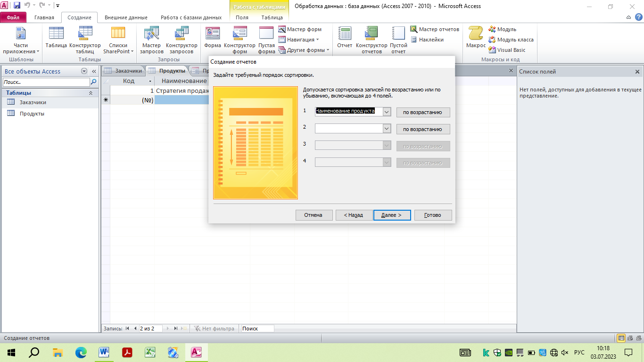Insert a Модуль класса class module

tap(511, 40)
